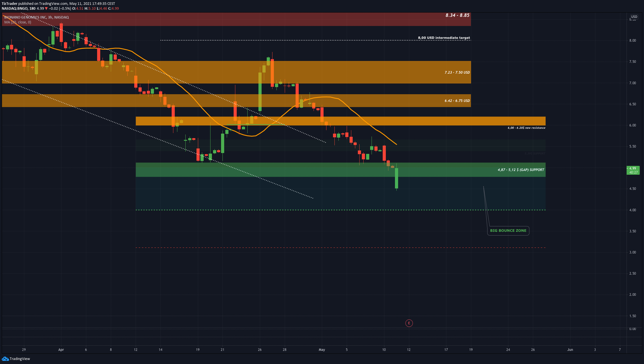
Task: Click the orange moving average line end
Action: tap(396, 144)
